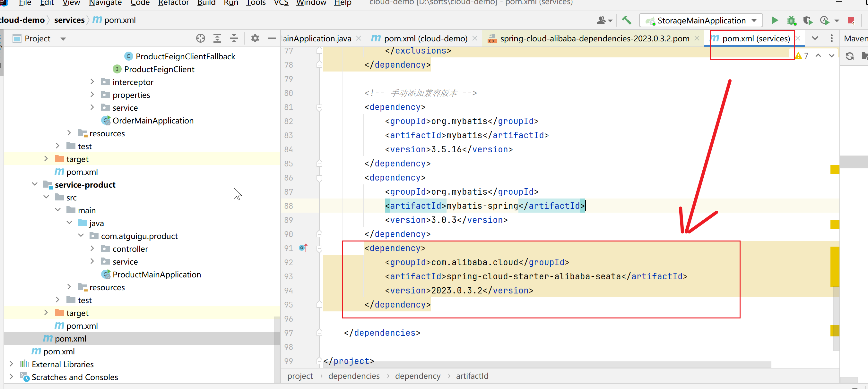The width and height of the screenshot is (868, 389).
Task: Expand the interceptor package
Action: [92, 82]
